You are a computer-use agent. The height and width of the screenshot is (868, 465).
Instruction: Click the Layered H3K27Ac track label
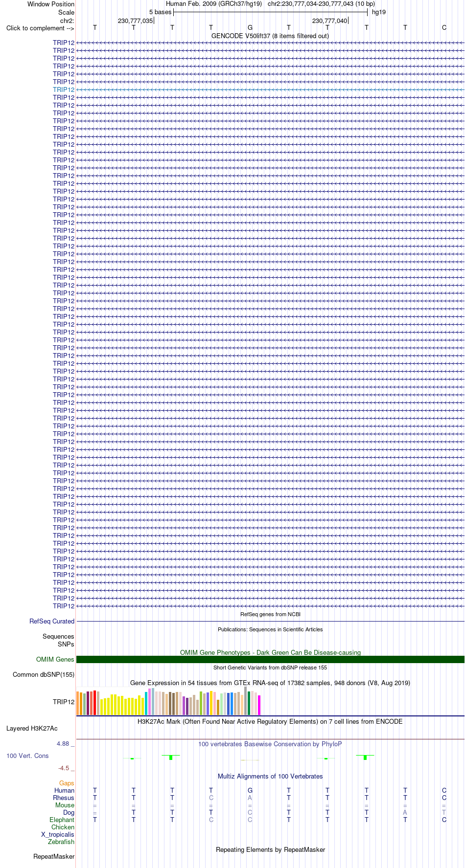pos(32,728)
